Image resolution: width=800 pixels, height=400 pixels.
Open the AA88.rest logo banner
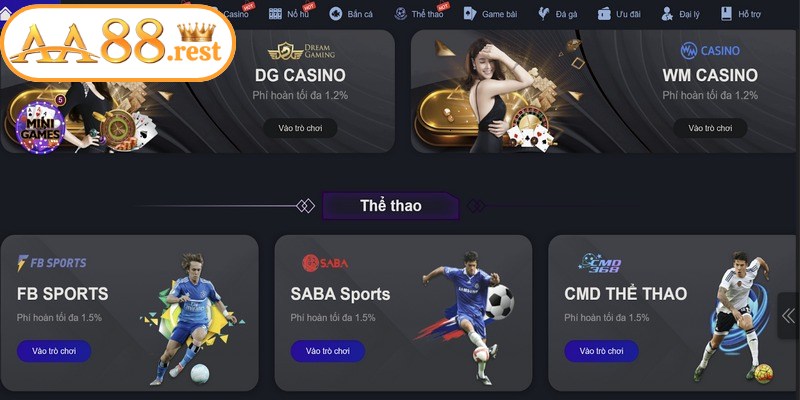point(118,43)
